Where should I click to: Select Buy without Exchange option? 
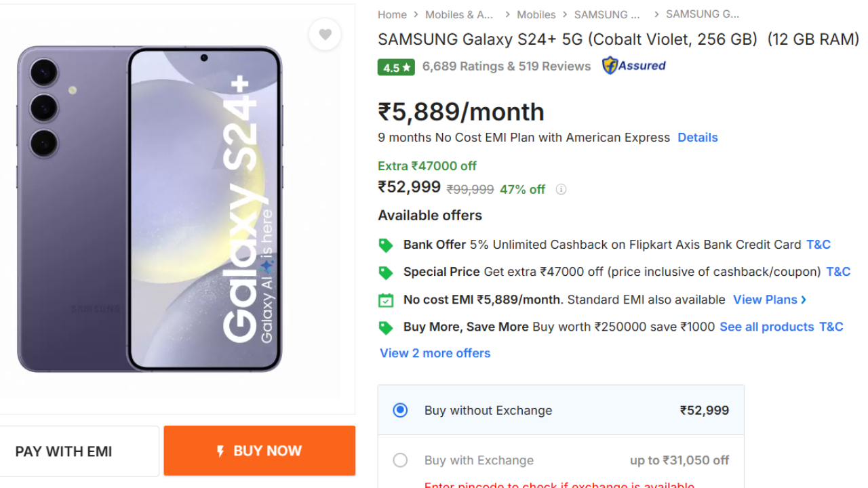click(x=400, y=410)
